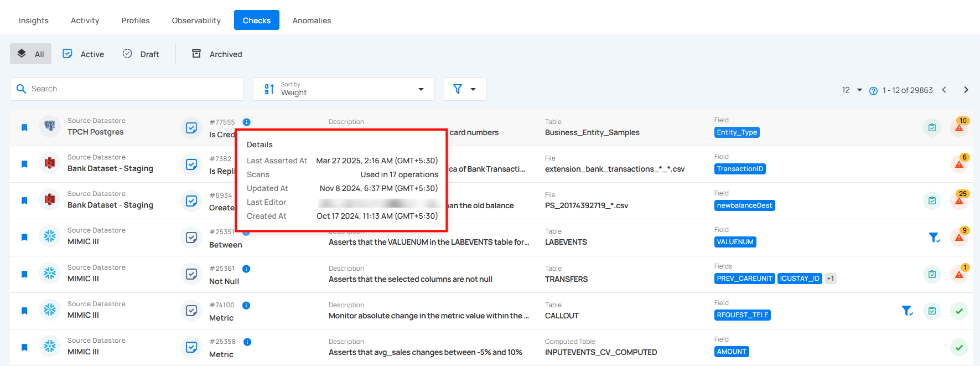Click info icon next to #25361
Viewport: 980px width, 366px height.
pyautogui.click(x=246, y=269)
